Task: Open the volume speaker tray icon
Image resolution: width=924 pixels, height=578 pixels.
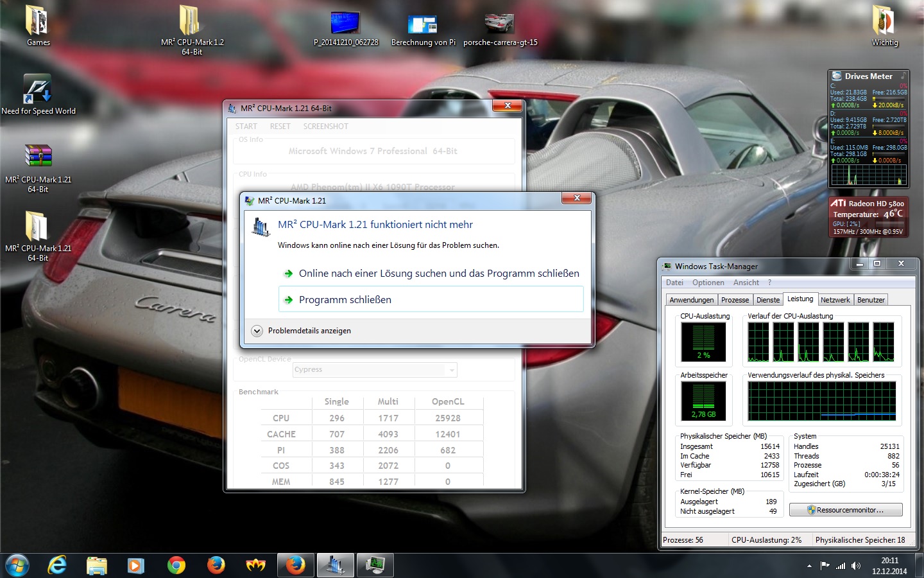Action: point(856,566)
